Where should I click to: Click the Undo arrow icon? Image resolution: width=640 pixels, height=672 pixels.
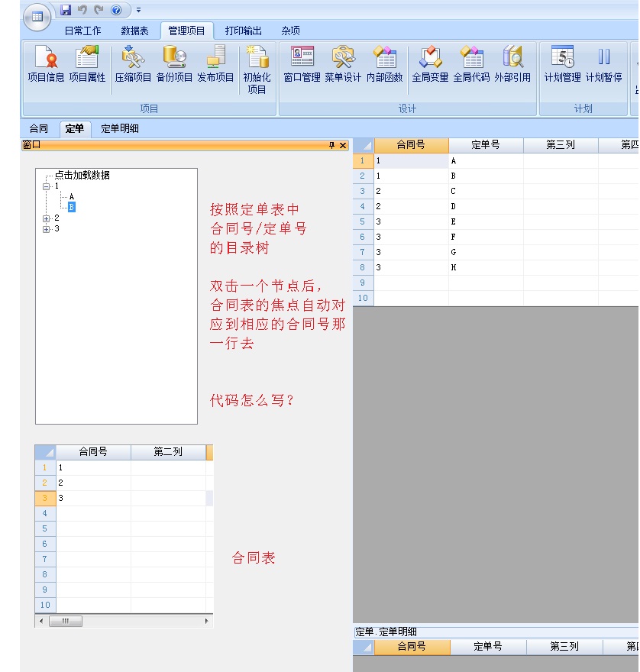coord(82,10)
